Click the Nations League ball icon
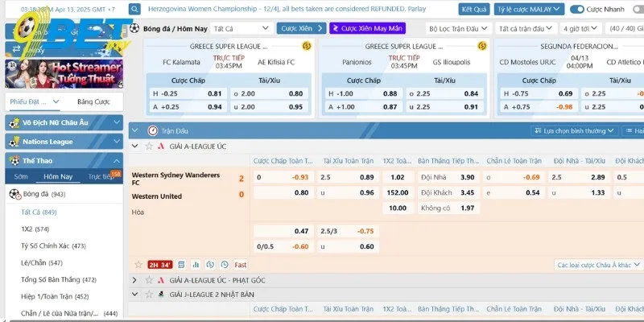 tap(14, 142)
